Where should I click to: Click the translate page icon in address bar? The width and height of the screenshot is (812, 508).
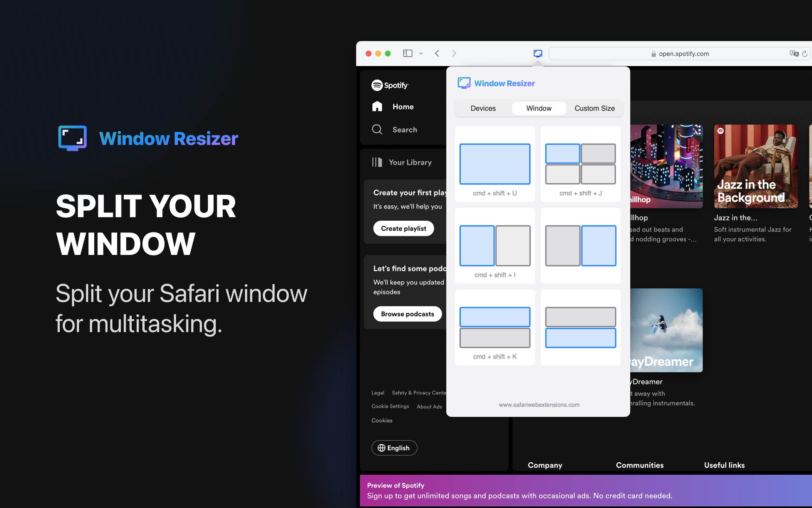click(794, 54)
